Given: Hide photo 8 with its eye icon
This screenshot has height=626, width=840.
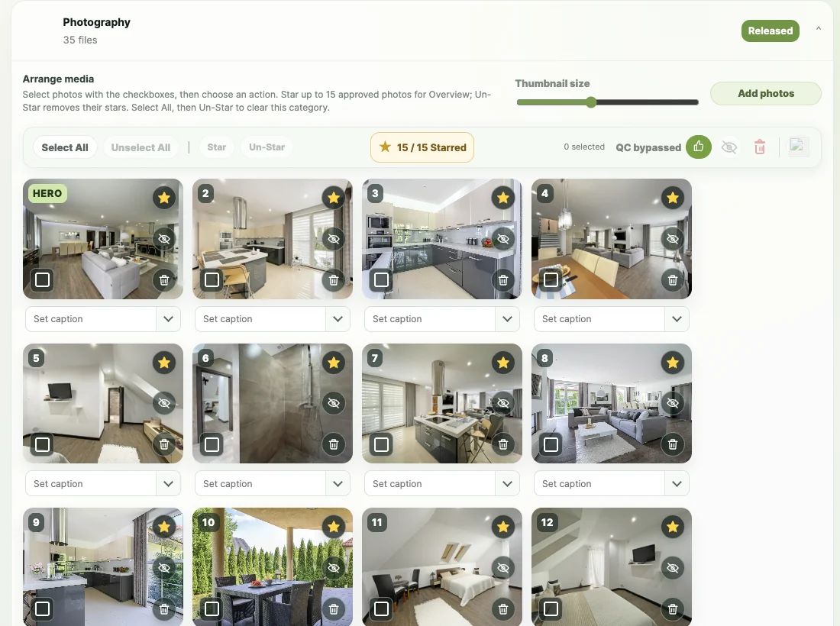Looking at the screenshot, I should pos(672,403).
